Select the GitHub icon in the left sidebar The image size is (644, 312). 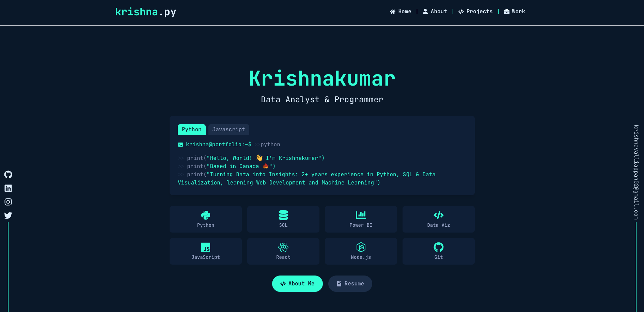[x=8, y=175]
